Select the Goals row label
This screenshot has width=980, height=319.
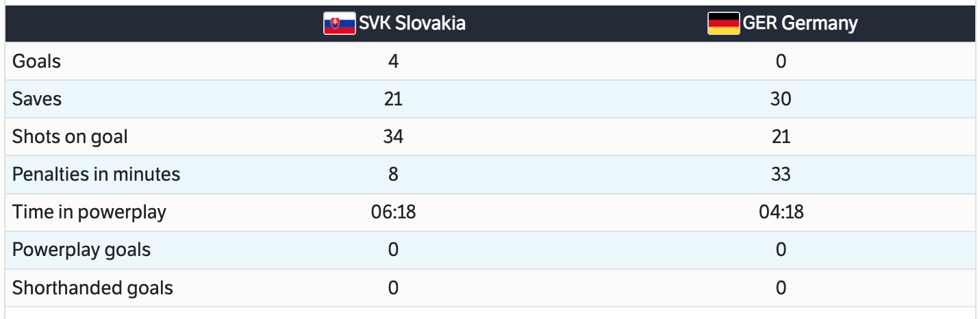[x=37, y=62]
